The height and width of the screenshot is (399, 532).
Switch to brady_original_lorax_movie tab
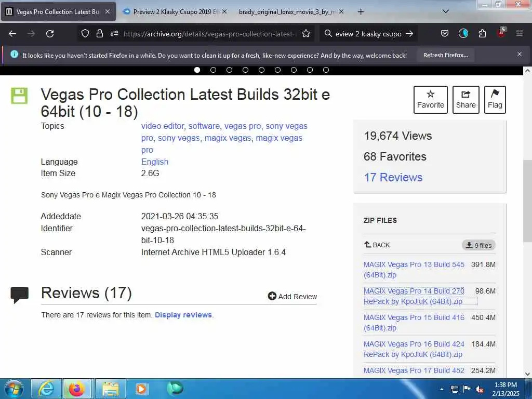(x=288, y=12)
